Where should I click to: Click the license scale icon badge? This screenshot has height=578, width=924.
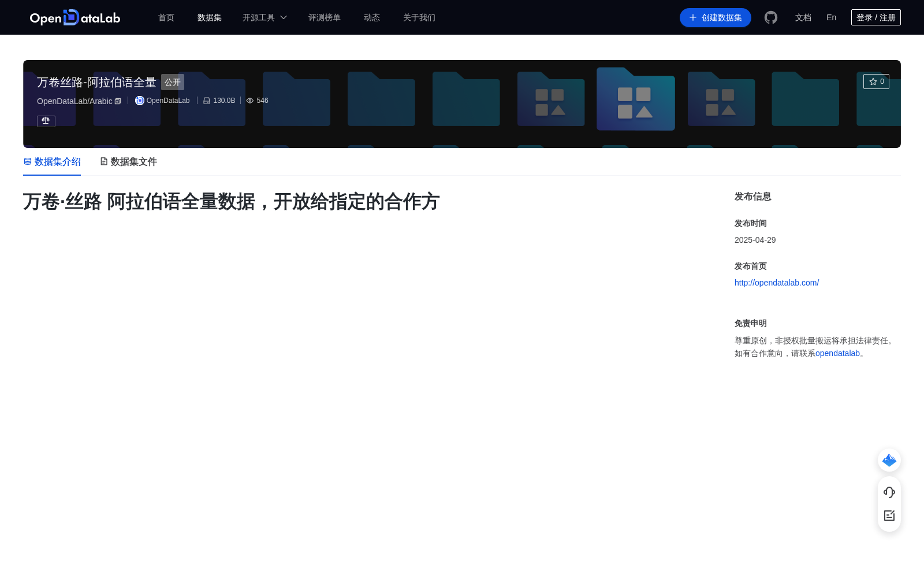click(x=46, y=121)
